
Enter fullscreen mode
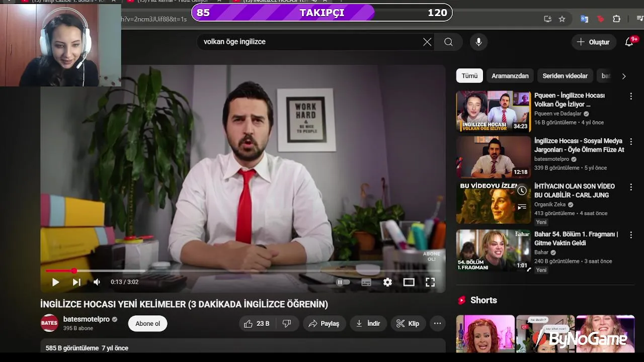[430, 282]
